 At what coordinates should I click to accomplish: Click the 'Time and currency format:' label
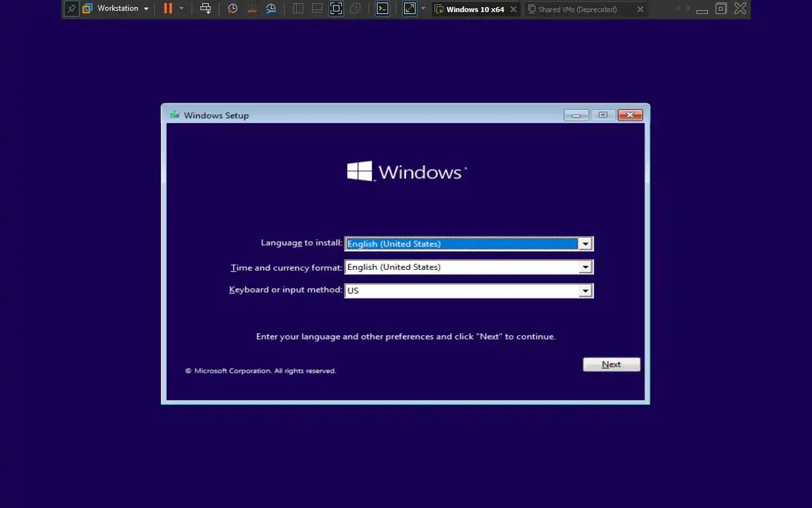click(287, 268)
